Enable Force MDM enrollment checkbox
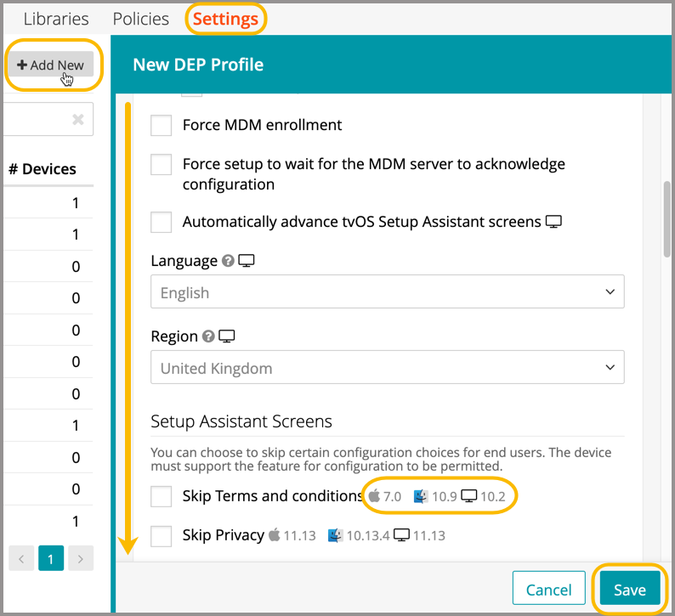675x616 pixels. [162, 126]
